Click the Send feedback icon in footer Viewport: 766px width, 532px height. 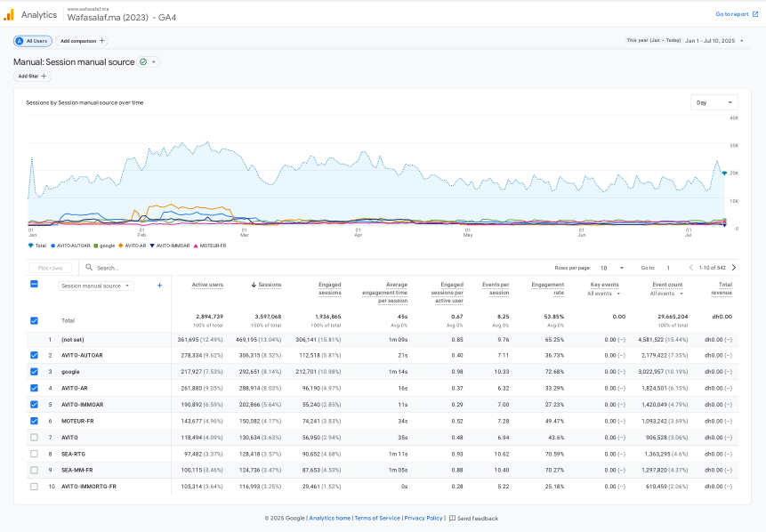tap(452, 519)
